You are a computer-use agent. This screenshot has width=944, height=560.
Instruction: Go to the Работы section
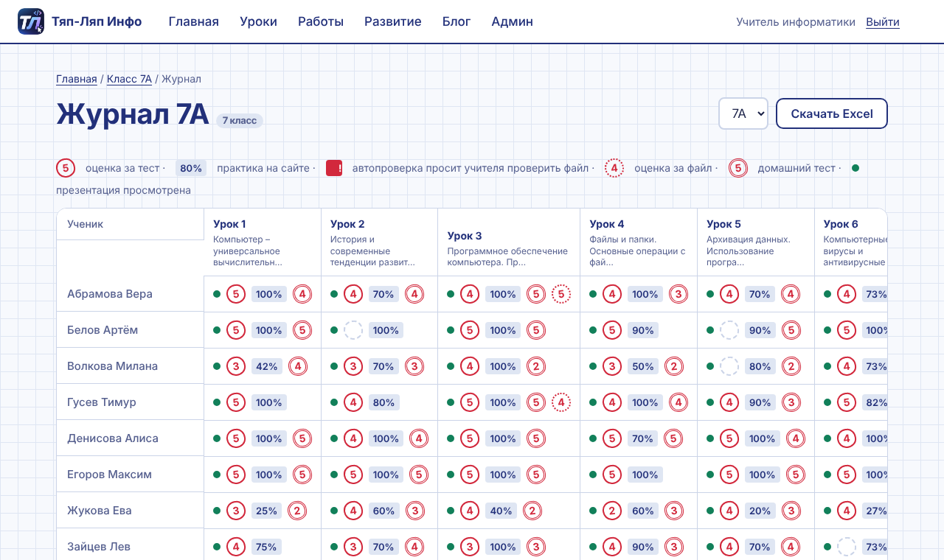(x=321, y=21)
